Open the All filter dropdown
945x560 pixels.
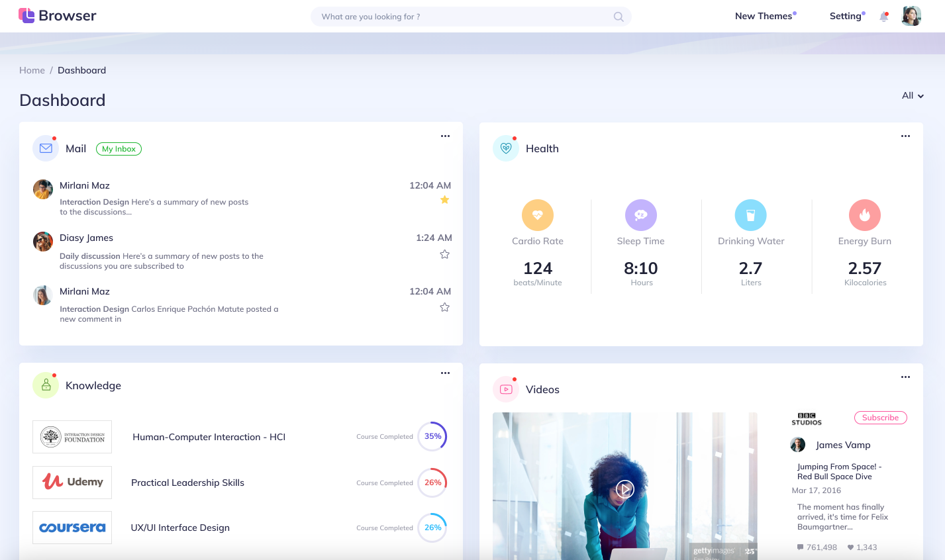point(912,96)
